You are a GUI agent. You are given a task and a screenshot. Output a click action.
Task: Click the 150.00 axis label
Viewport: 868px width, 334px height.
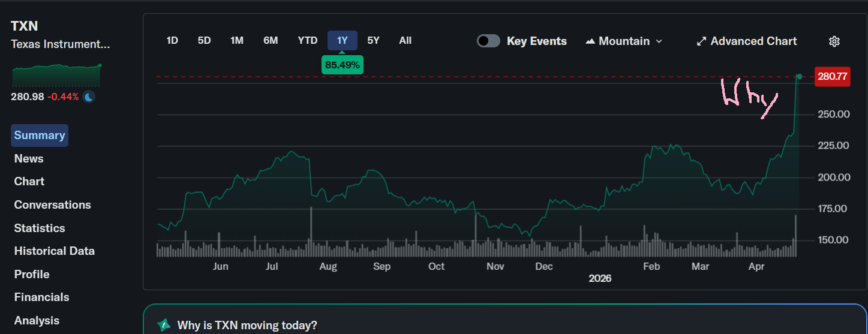(833, 240)
